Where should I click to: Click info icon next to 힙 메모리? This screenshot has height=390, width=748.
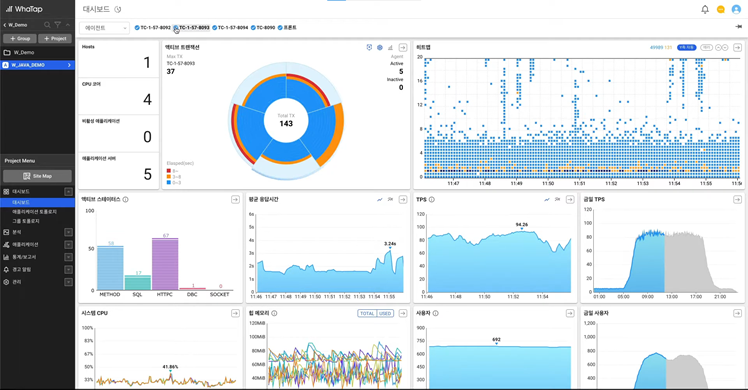(x=274, y=313)
